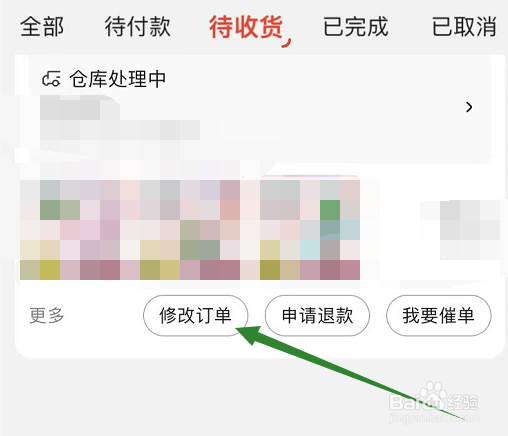Select the 我要催单 button

[439, 315]
